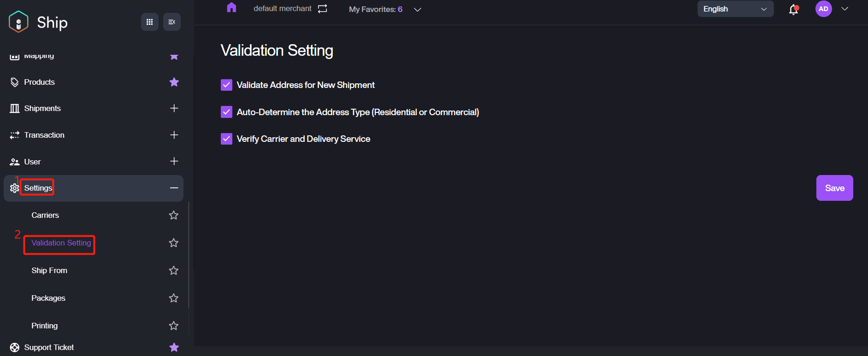
Task: Open Support Ticket in sidebar
Action: pyautogui.click(x=49, y=347)
